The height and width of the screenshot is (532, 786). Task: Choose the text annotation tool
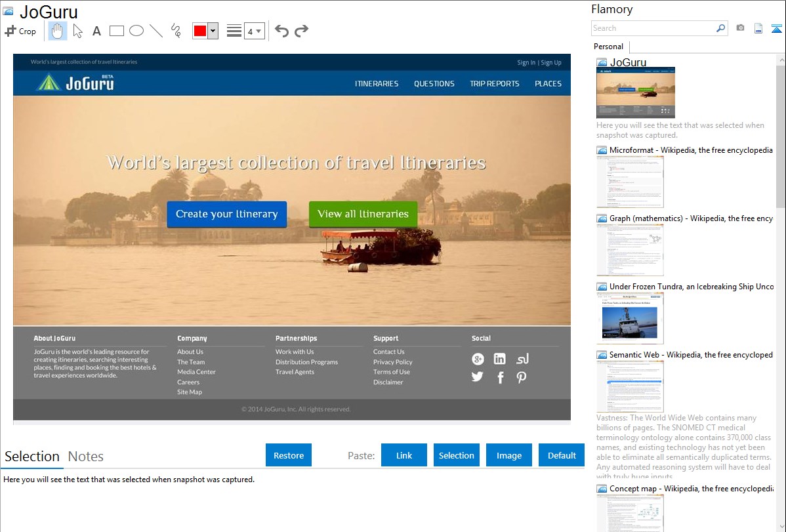click(96, 31)
